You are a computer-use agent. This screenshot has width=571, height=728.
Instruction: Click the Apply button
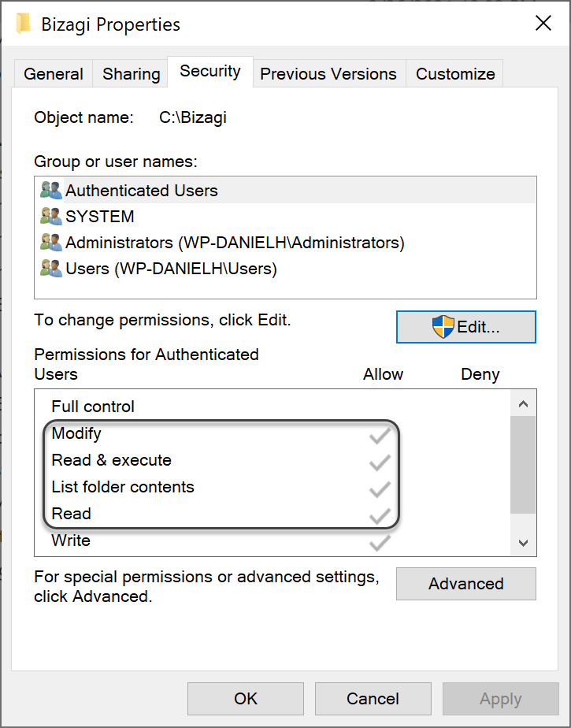500,699
